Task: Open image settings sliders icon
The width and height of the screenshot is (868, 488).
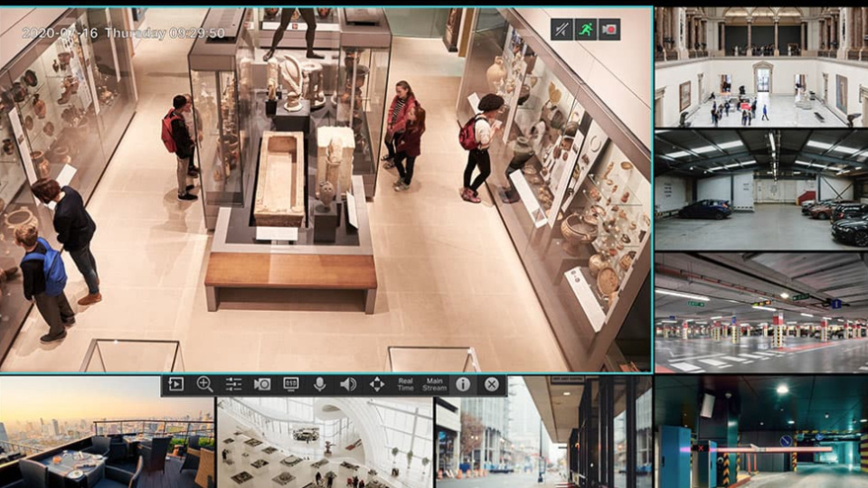Action: tap(233, 384)
